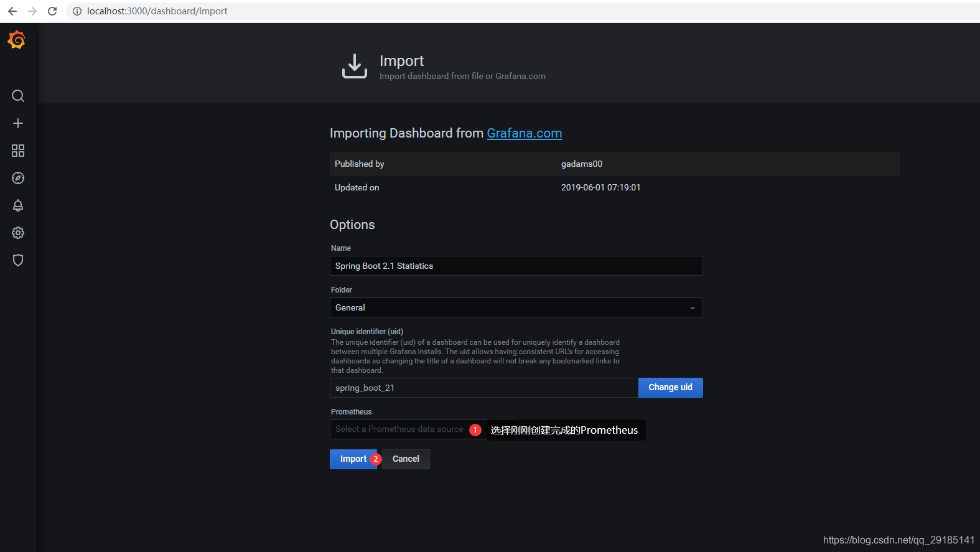
Task: Go back with browser back arrow
Action: click(x=12, y=11)
